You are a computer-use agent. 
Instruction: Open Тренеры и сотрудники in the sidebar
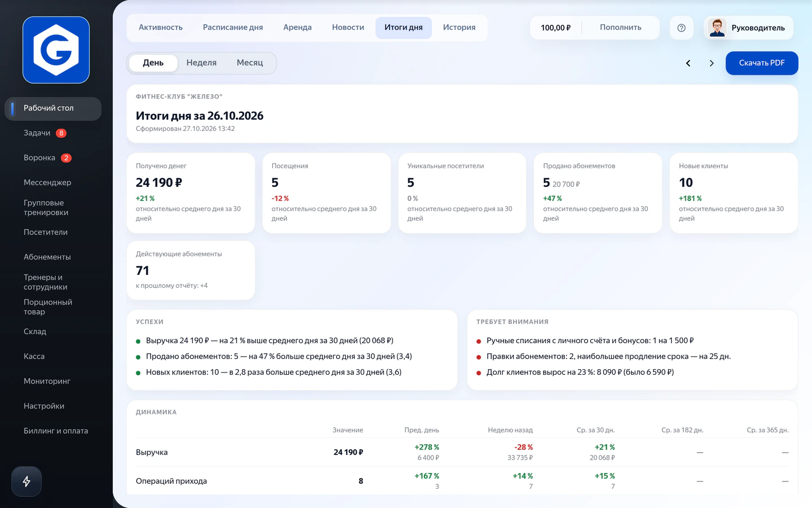(x=53, y=282)
